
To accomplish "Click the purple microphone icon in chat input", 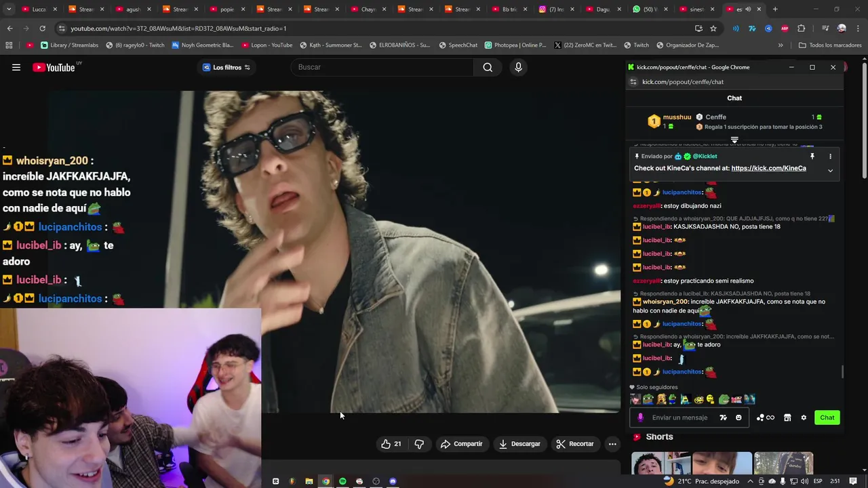I will click(x=640, y=418).
